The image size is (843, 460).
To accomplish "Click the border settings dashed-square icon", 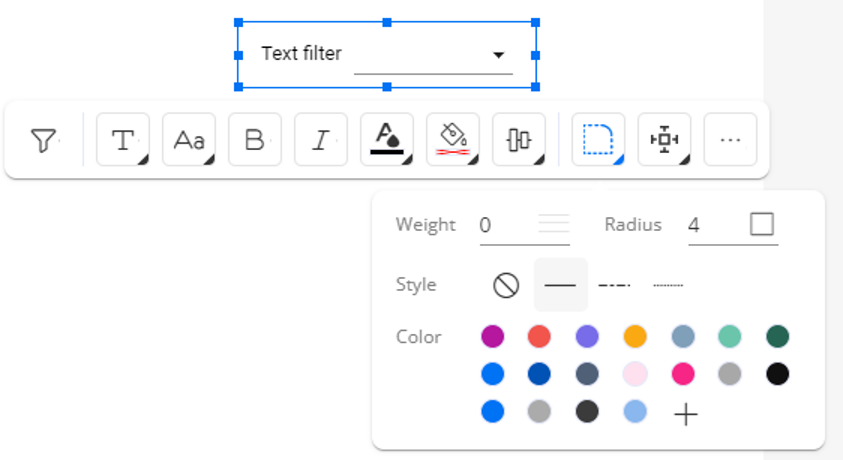I will coord(598,140).
